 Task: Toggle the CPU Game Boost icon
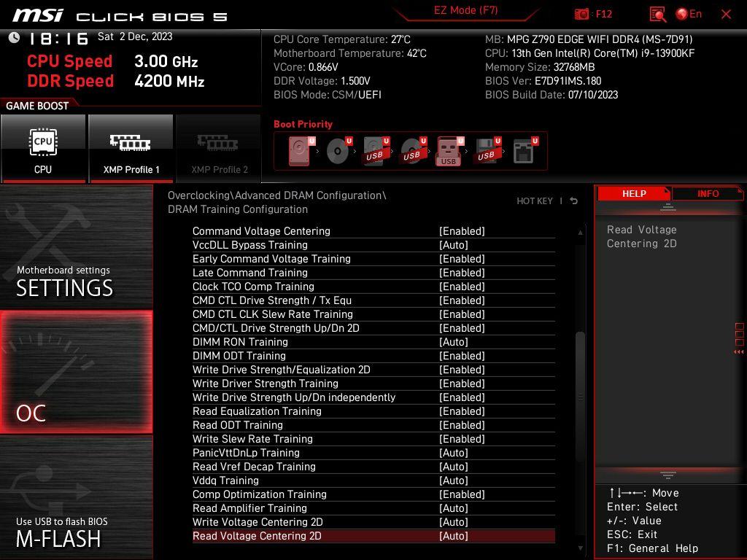[43, 148]
